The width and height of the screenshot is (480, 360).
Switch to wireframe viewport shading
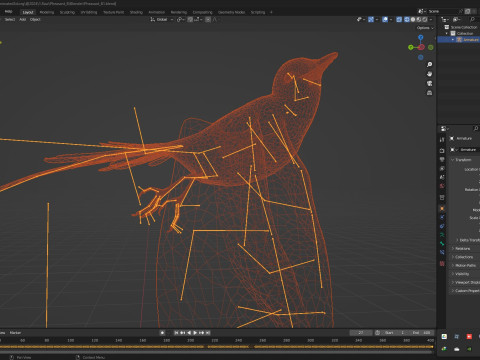[407, 20]
